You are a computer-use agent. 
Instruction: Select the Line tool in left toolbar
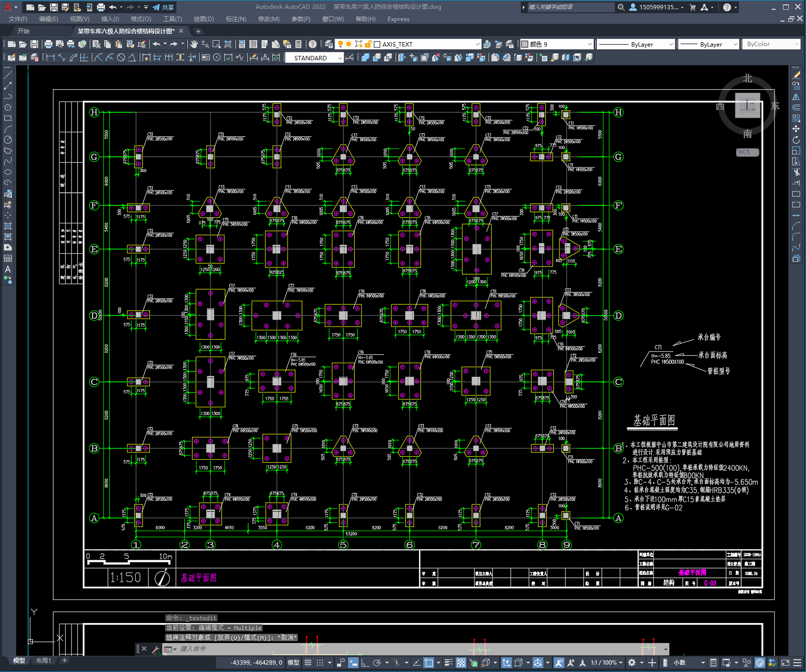tap(7, 75)
